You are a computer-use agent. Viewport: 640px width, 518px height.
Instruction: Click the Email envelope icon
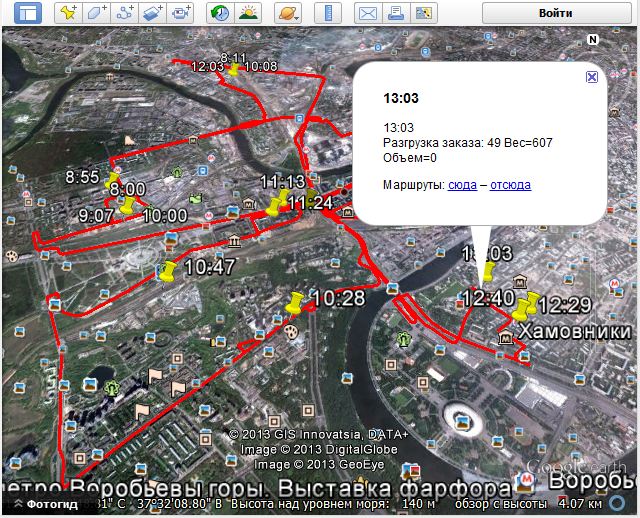point(368,13)
